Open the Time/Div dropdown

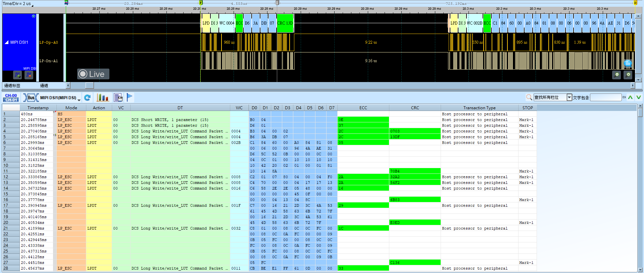[x=32, y=5]
